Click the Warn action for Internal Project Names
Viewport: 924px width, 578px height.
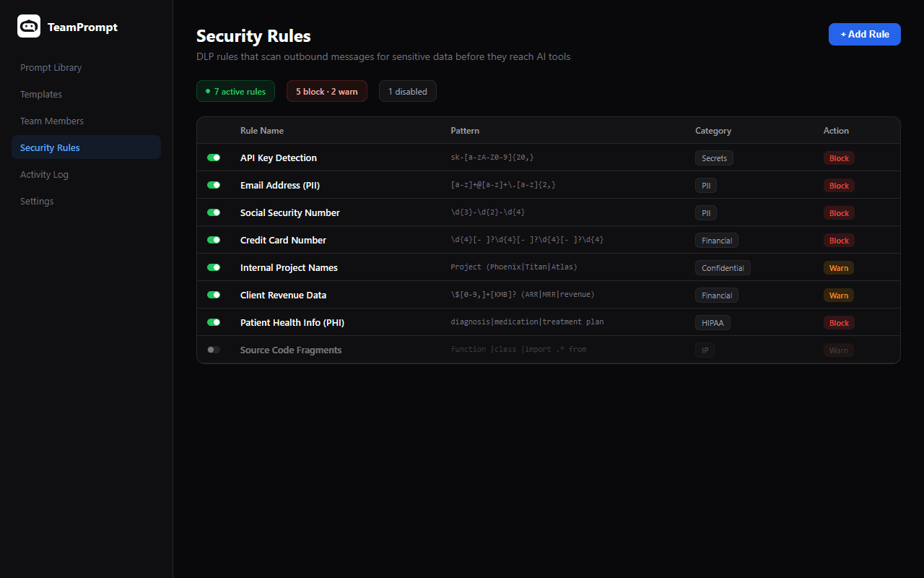pos(839,267)
